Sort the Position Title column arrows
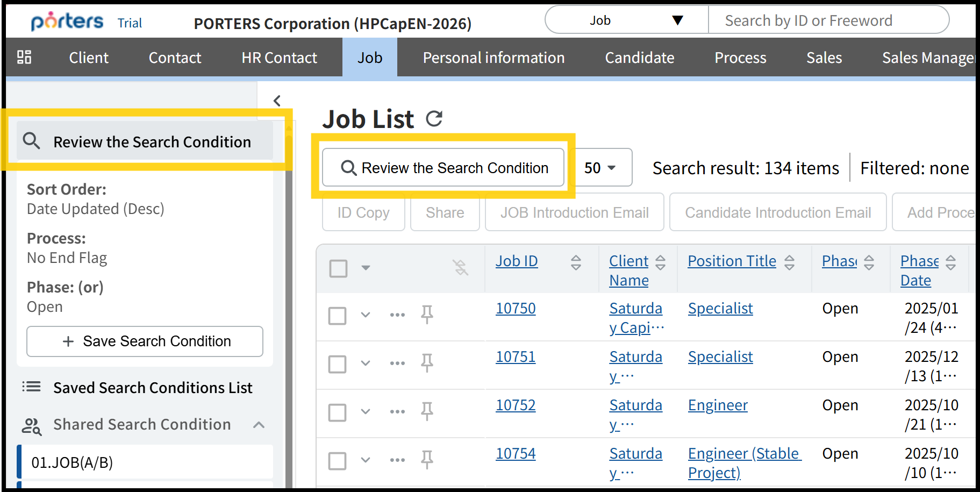 [x=789, y=262]
